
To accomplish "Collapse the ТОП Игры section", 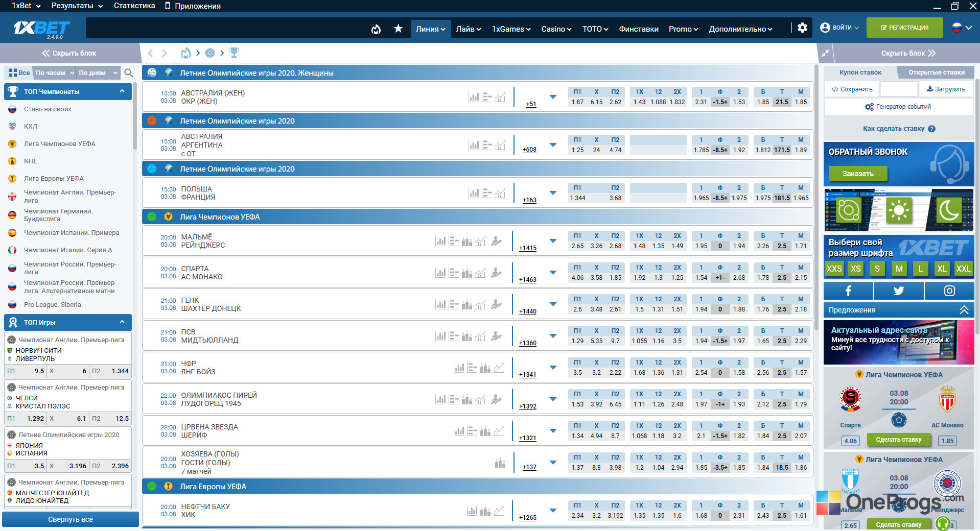I will point(122,322).
